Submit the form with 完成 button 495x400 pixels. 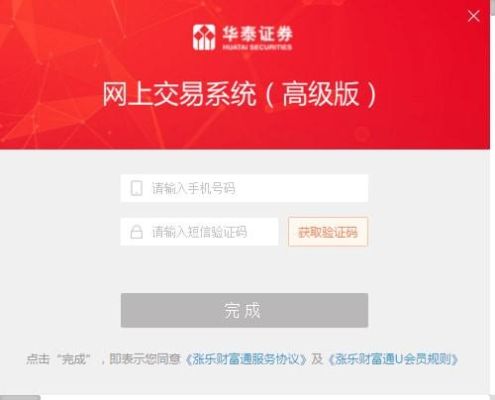coord(244,310)
